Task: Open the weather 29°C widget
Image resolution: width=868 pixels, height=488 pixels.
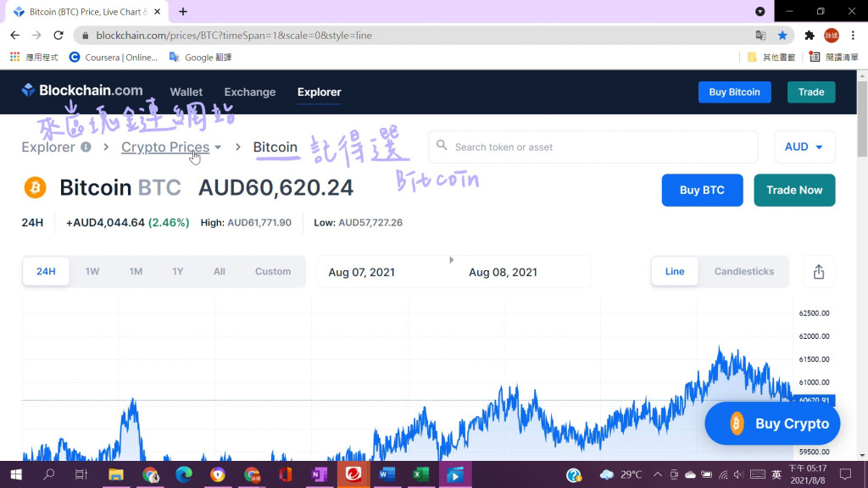Action: (621, 474)
